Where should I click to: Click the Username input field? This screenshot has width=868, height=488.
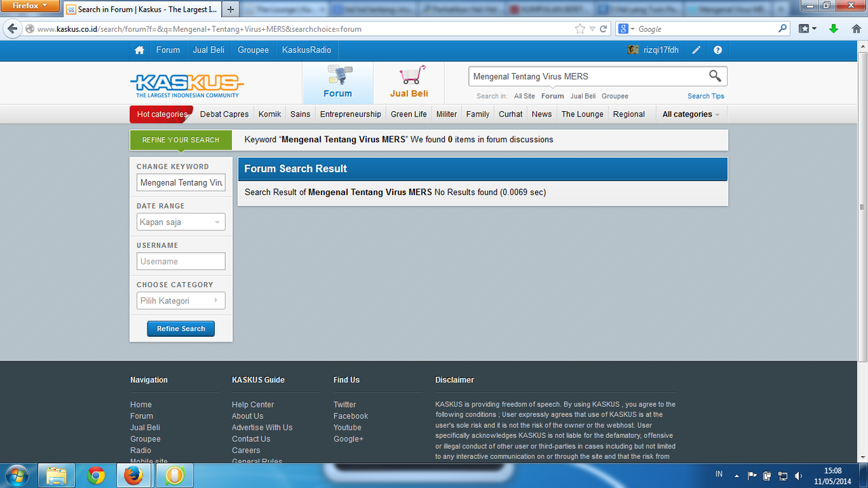coord(181,262)
